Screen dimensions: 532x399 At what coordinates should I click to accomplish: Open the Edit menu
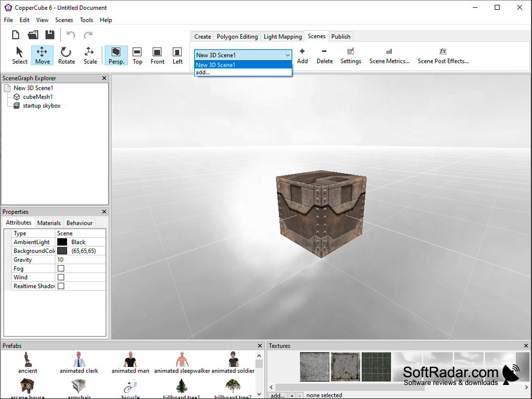(x=24, y=20)
